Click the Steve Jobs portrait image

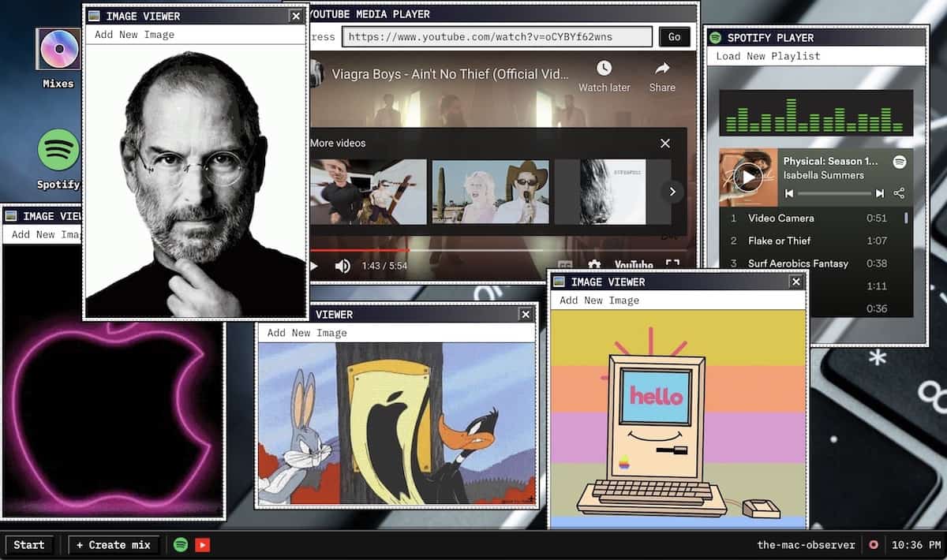195,181
